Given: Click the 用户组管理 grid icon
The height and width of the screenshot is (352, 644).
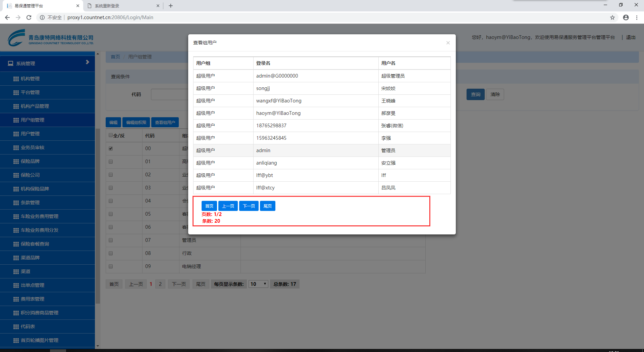Looking at the screenshot, I should pyautogui.click(x=16, y=120).
